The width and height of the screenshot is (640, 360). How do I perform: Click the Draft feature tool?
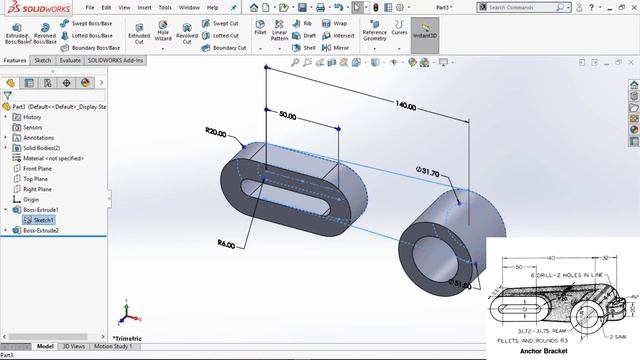(304, 36)
